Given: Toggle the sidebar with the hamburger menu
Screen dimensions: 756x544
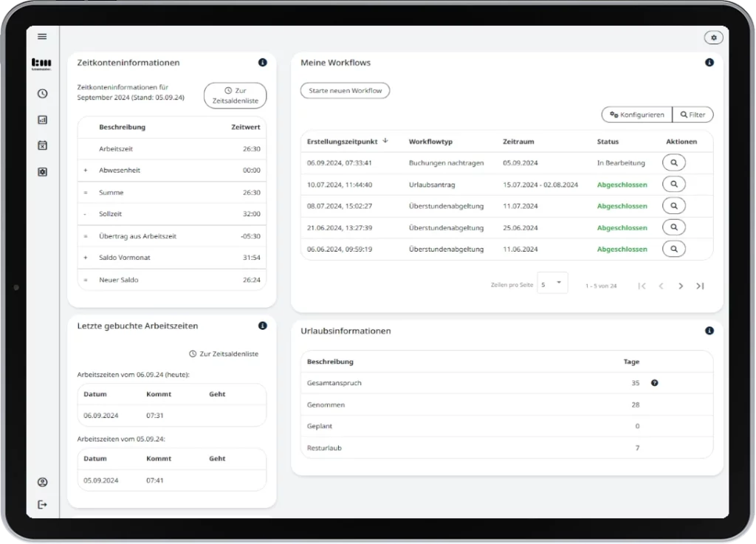Looking at the screenshot, I should [x=42, y=35].
